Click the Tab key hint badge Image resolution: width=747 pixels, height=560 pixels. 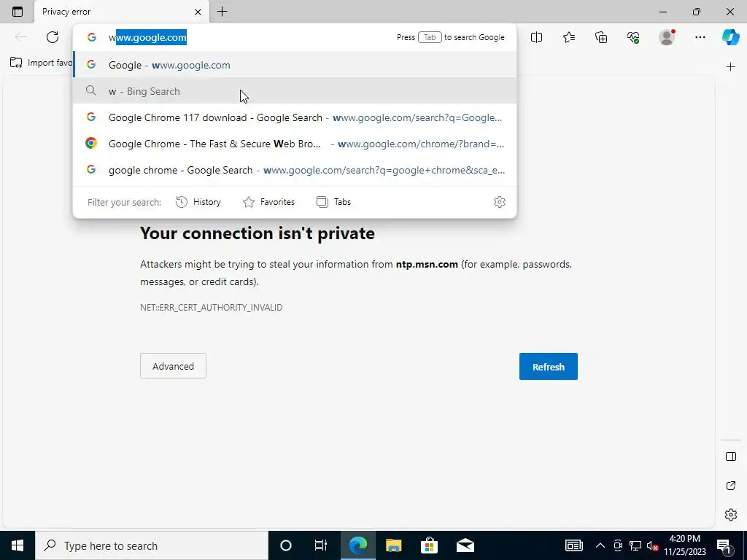tap(430, 37)
